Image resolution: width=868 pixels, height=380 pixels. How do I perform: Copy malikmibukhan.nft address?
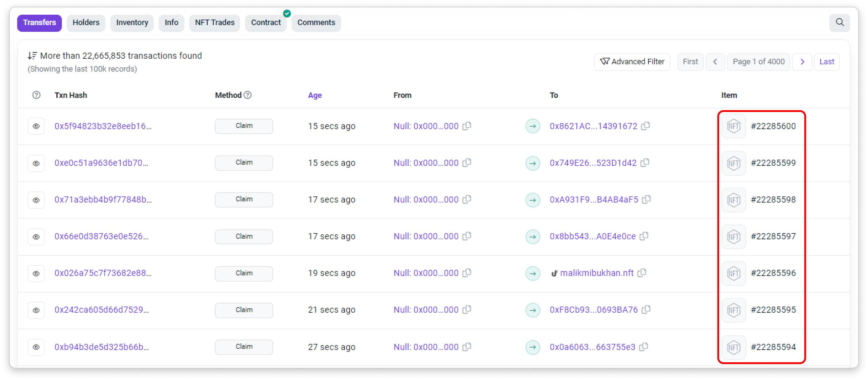[642, 273]
